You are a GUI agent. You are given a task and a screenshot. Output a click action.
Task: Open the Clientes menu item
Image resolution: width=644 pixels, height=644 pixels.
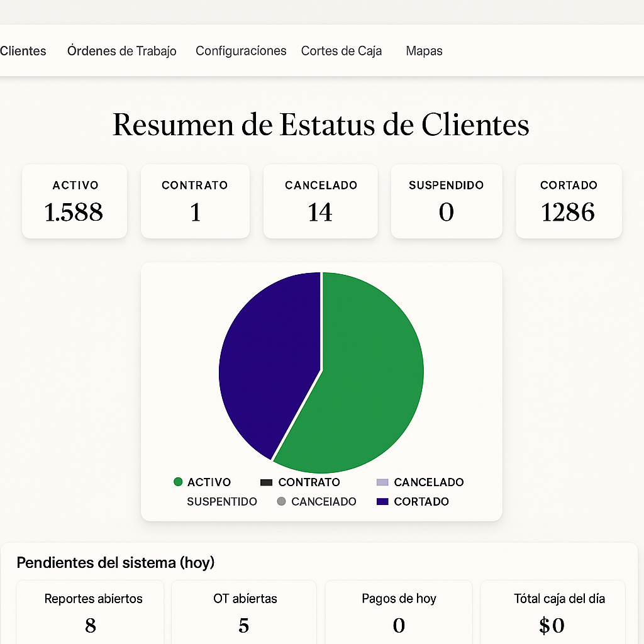(x=23, y=51)
